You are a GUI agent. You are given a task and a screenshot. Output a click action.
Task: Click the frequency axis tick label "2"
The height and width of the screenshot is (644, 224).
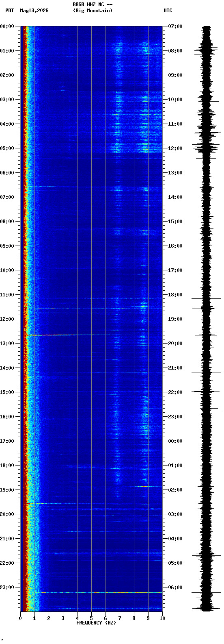[x=49, y=618]
